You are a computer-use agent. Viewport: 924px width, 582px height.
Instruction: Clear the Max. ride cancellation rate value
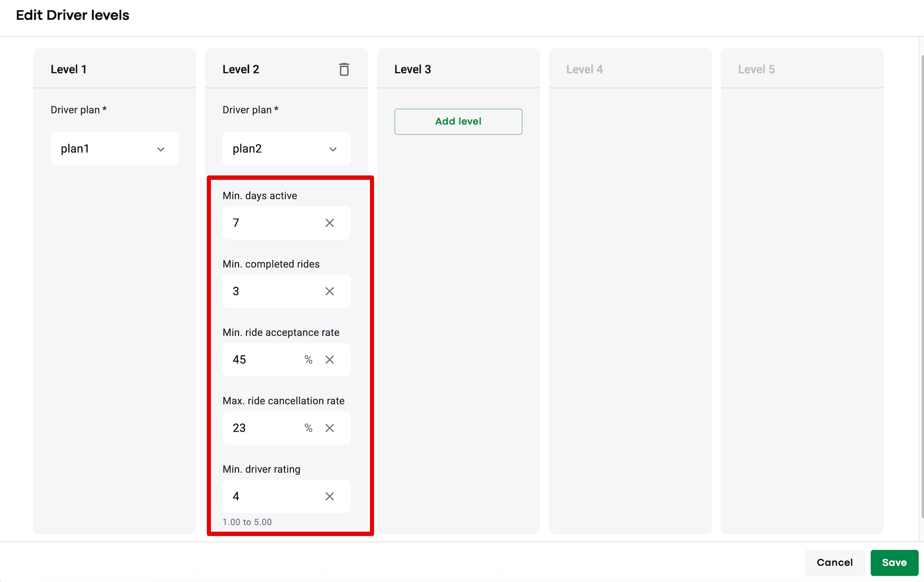pyautogui.click(x=329, y=428)
